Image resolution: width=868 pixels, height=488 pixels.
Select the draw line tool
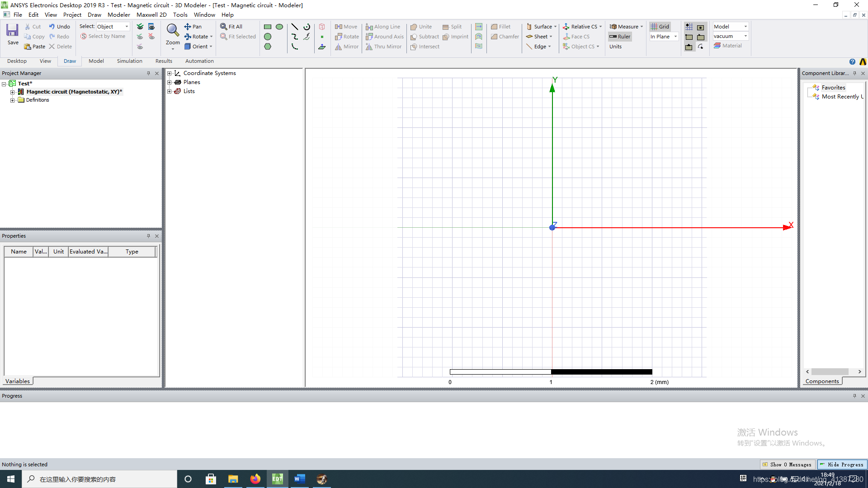(295, 27)
